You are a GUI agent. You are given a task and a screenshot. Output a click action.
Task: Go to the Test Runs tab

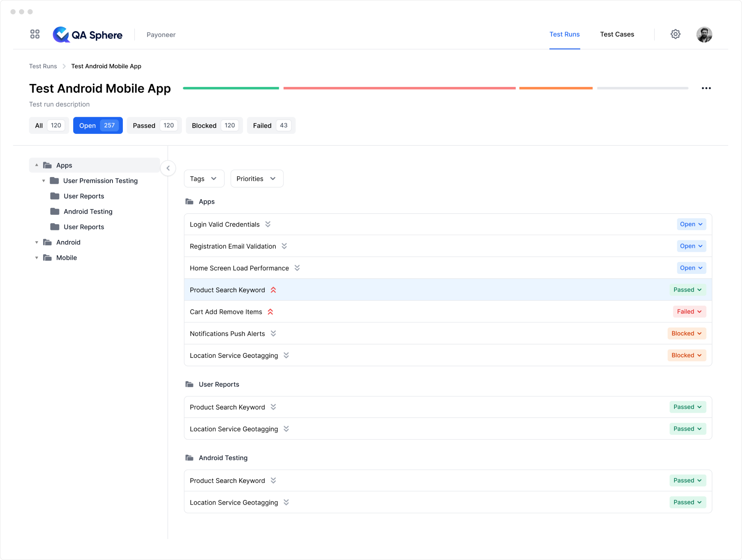(564, 34)
